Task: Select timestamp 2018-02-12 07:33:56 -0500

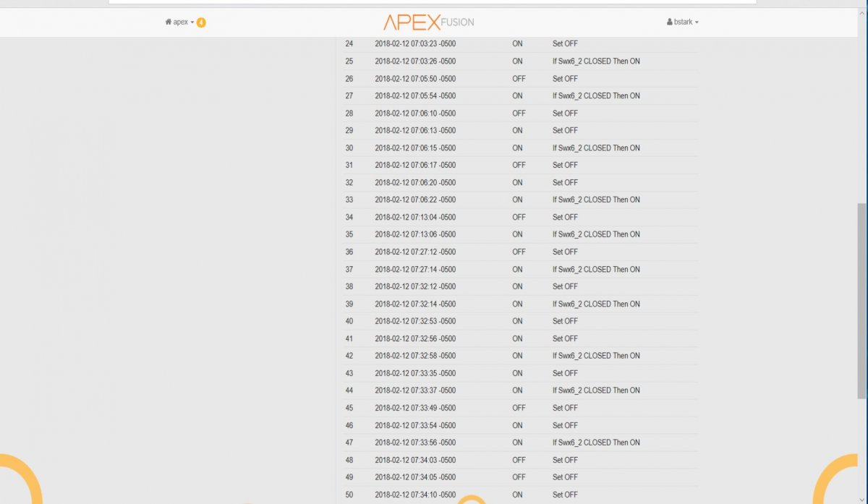Action: [x=415, y=443]
